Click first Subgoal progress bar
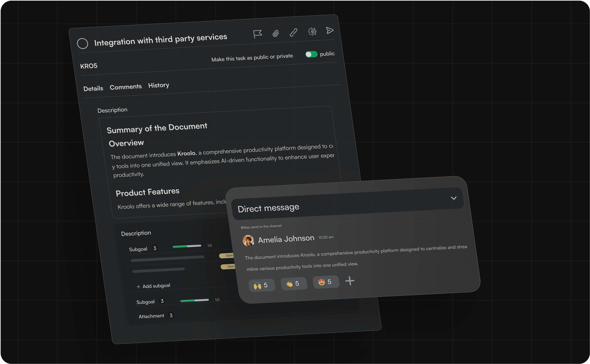The image size is (590, 364). tap(187, 246)
